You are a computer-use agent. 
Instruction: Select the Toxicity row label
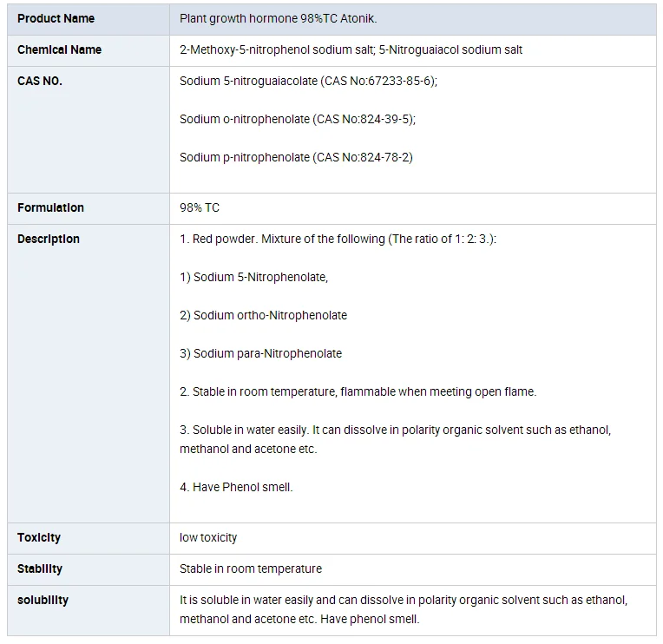pos(39,537)
